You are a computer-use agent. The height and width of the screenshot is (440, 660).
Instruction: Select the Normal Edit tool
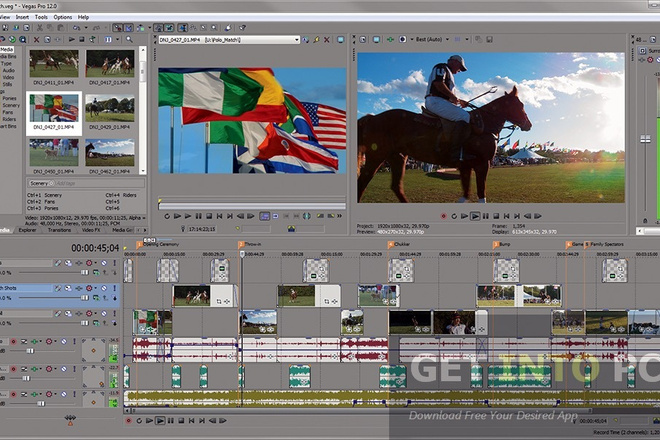coord(182,28)
